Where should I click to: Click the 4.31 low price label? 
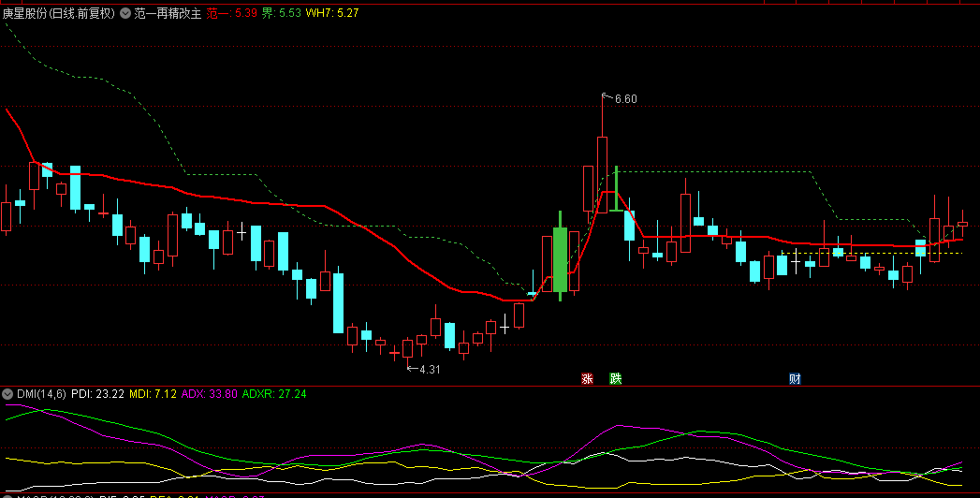coord(430,369)
